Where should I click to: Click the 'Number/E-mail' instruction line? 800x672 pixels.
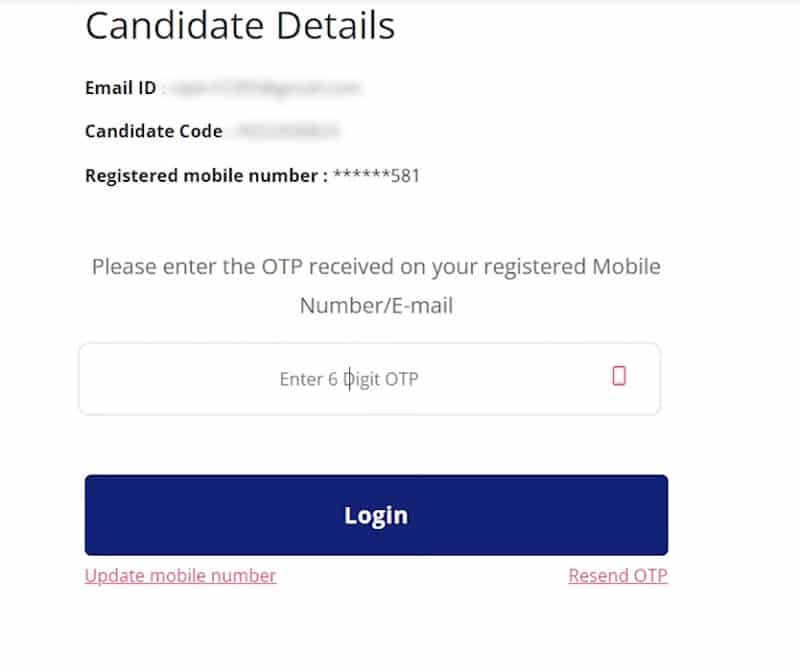pyautogui.click(x=376, y=306)
